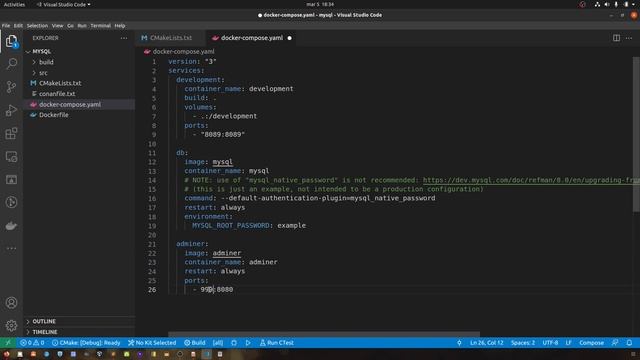Expand the src folder
Image resolution: width=640 pixels, height=360 pixels.
tap(43, 73)
